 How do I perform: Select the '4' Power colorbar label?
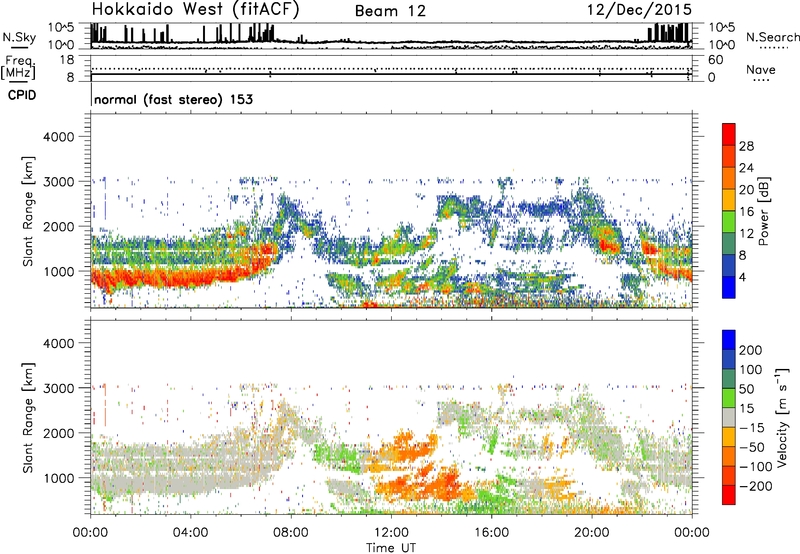click(x=742, y=277)
